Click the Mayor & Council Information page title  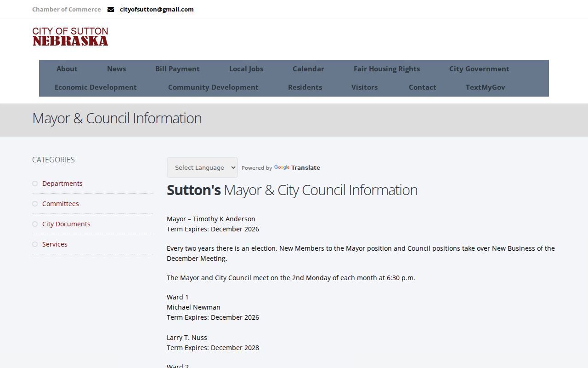pos(117,119)
